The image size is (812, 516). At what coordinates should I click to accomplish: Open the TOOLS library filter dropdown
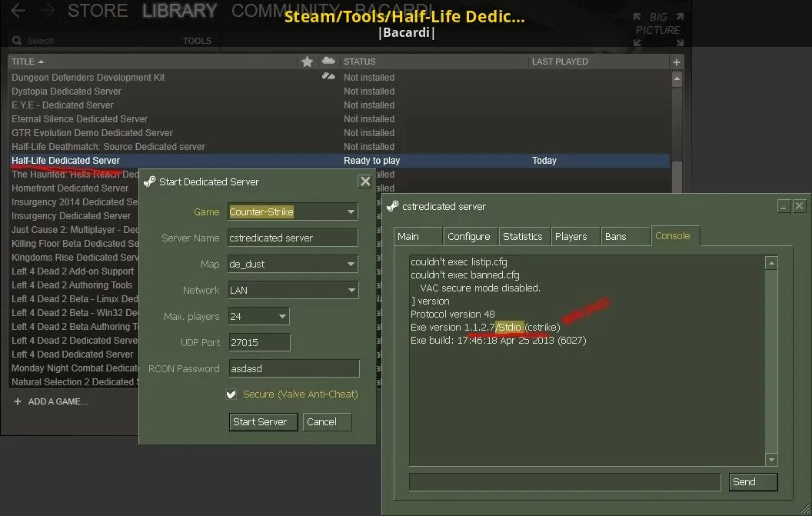(197, 41)
